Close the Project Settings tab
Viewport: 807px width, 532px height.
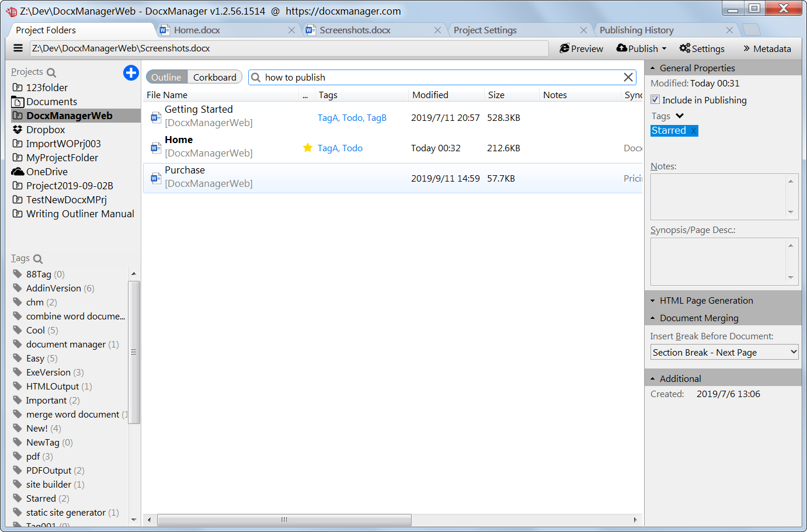pyautogui.click(x=583, y=30)
